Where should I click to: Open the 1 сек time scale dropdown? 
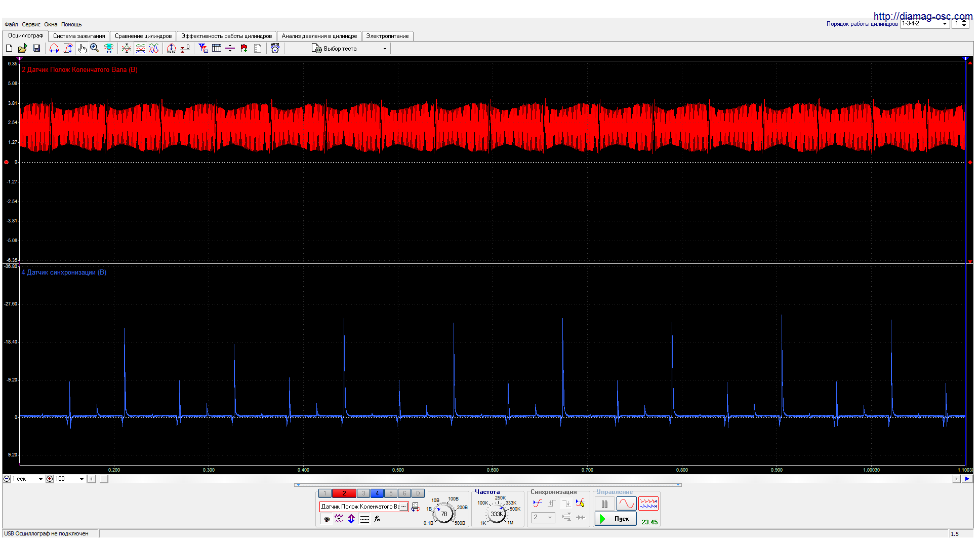[28, 479]
